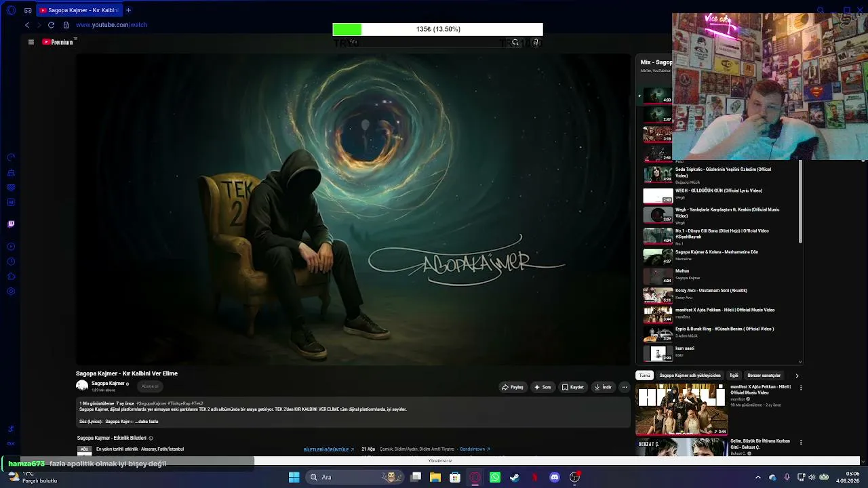Image resolution: width=868 pixels, height=488 pixels.
Task: Open Discord from taskbar
Action: (555, 477)
